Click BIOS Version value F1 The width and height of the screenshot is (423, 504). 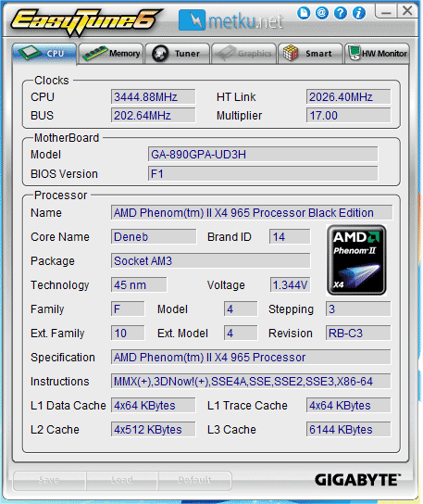click(263, 174)
